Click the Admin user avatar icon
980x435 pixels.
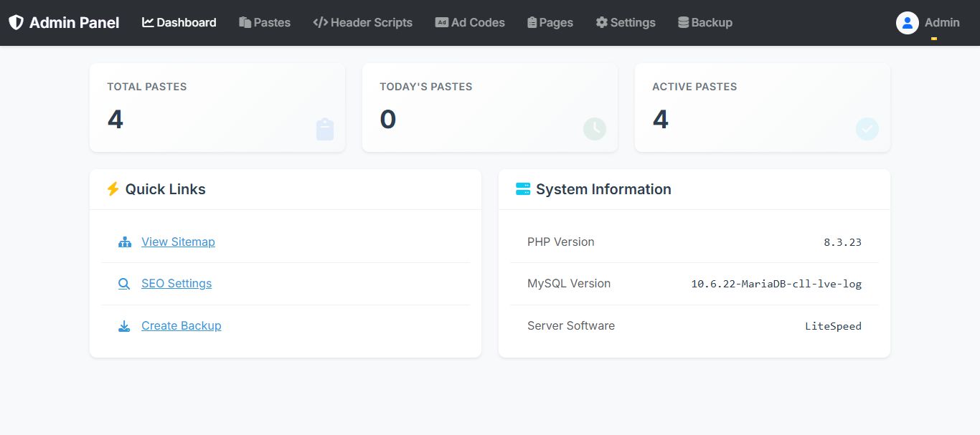click(907, 23)
